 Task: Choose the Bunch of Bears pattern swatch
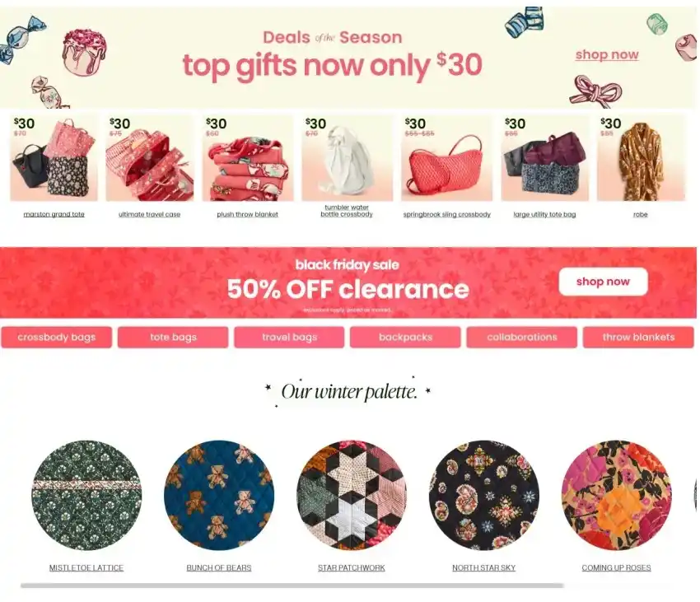click(219, 495)
